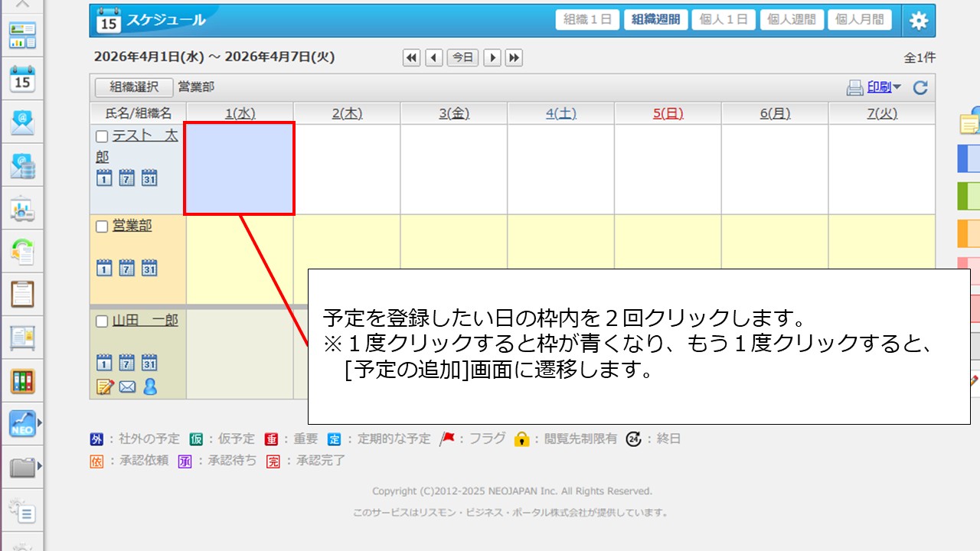Click user profile icon for 山田 一郎
Viewport: 980px width, 551px height.
tap(150, 387)
